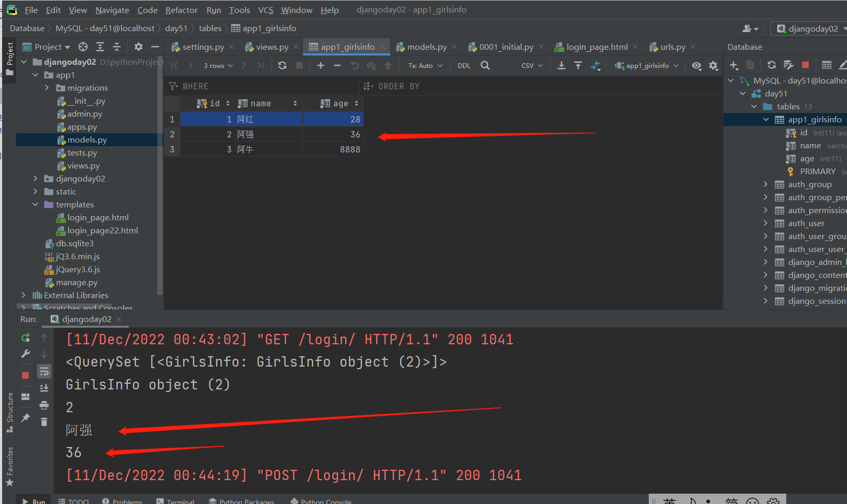Toggle the Run tab pin
Image resolution: width=847 pixels, height=504 pixels.
25,417
